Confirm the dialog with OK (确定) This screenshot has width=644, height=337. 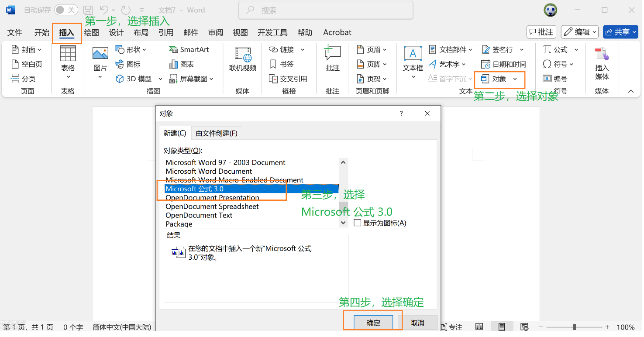point(373,323)
